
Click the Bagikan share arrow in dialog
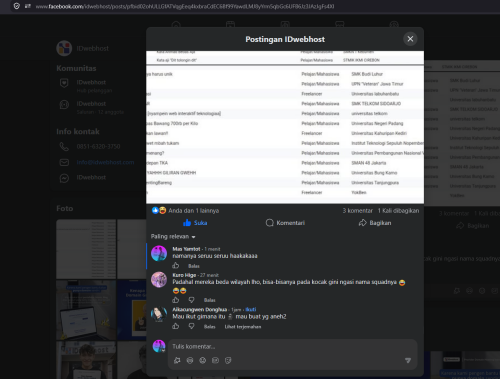click(375, 223)
